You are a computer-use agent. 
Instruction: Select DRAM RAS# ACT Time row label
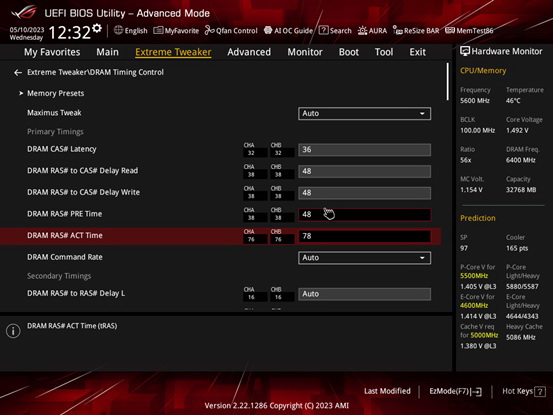[x=65, y=236]
